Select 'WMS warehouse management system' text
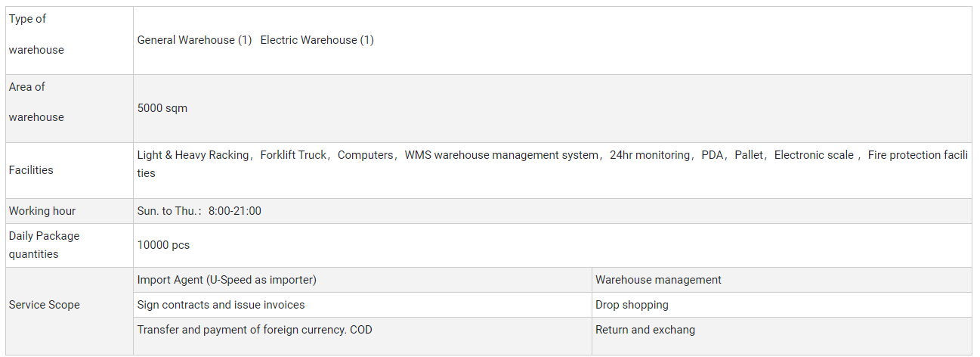Viewport: 980px width, 357px height. [x=501, y=155]
